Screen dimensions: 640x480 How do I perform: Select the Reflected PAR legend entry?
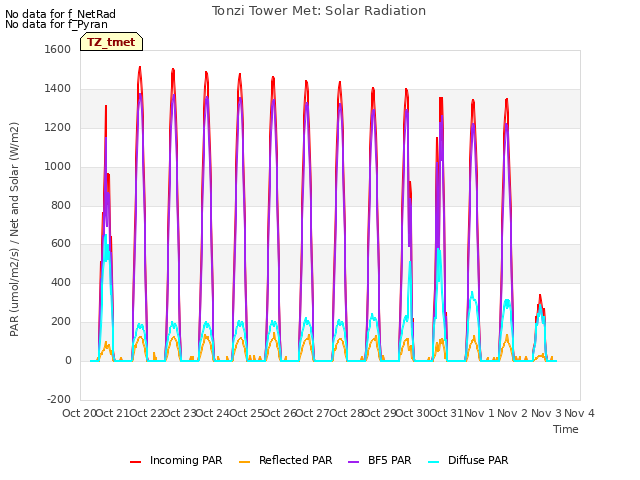[x=286, y=460]
